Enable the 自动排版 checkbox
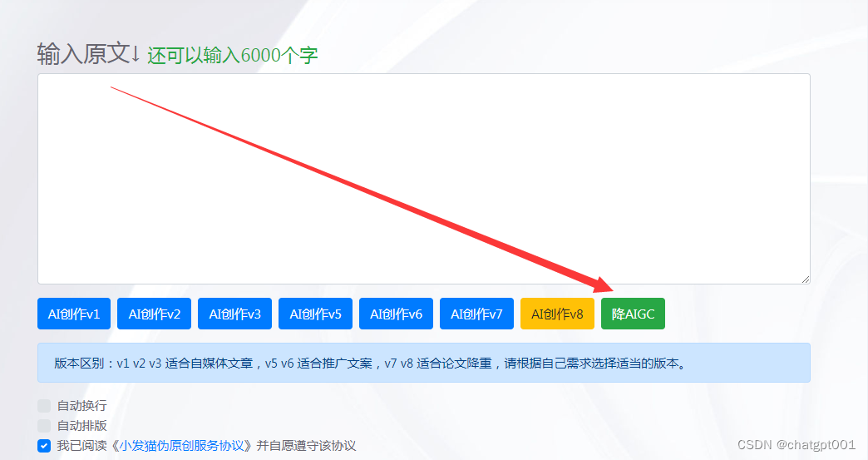Viewport: 868px width, 460px height. (44, 426)
